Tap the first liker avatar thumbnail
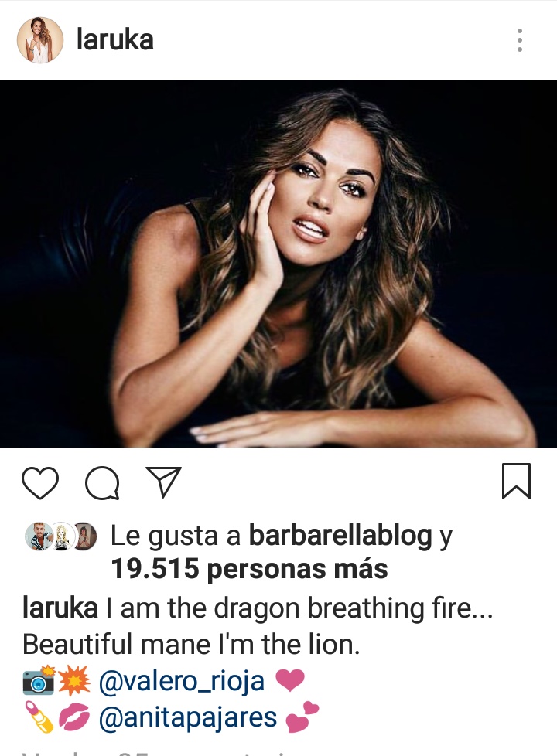557x756 pixels. tap(39, 536)
